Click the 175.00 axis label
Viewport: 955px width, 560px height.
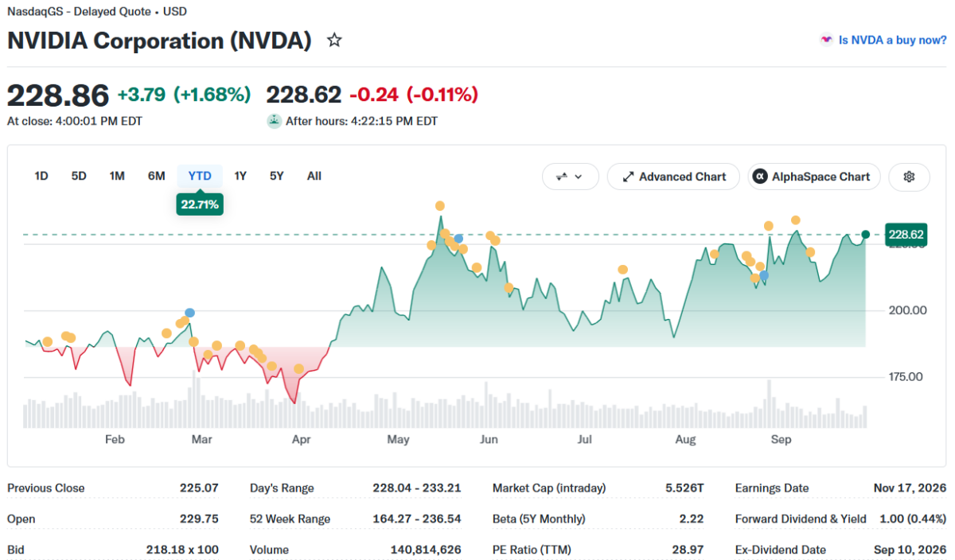click(x=907, y=376)
